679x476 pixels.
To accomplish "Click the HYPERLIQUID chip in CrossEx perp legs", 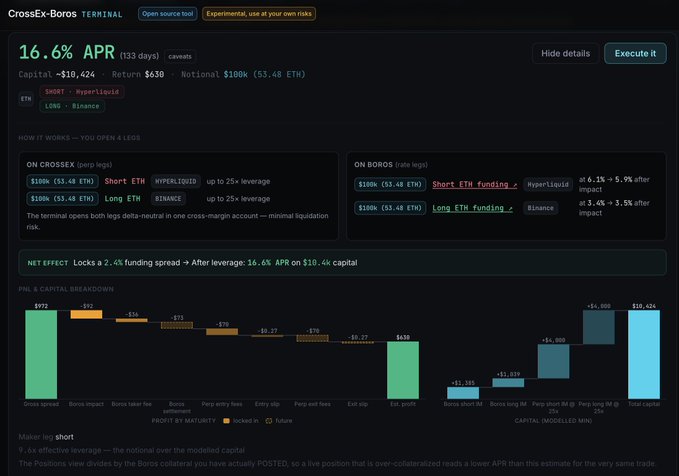I will (175, 181).
